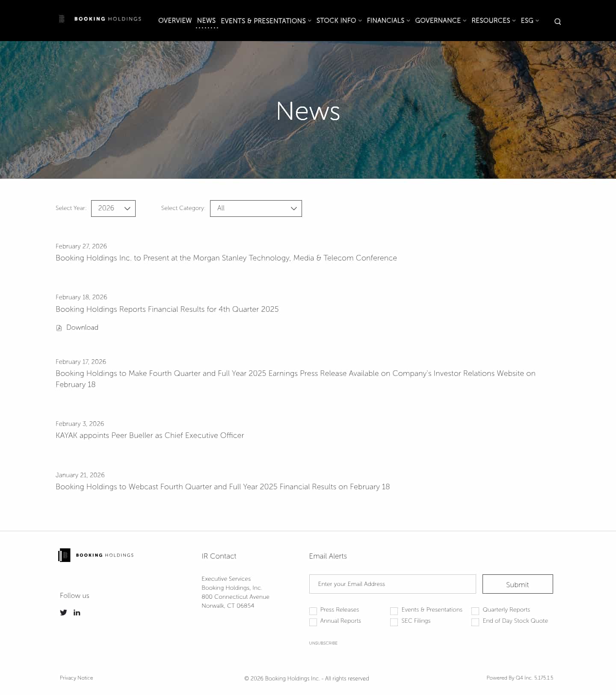Expand the ESG menu
This screenshot has height=695, width=616.
pos(530,21)
